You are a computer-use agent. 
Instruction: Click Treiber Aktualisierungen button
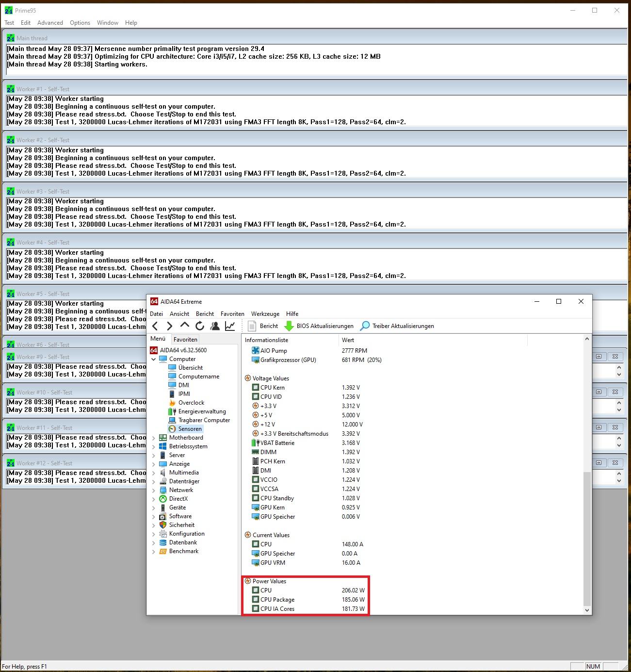point(397,326)
